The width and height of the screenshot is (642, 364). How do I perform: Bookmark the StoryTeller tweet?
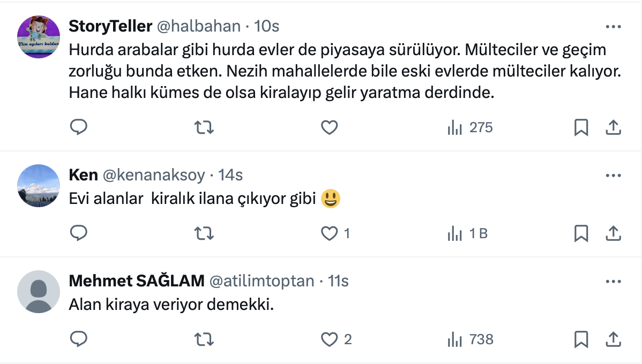tap(581, 127)
